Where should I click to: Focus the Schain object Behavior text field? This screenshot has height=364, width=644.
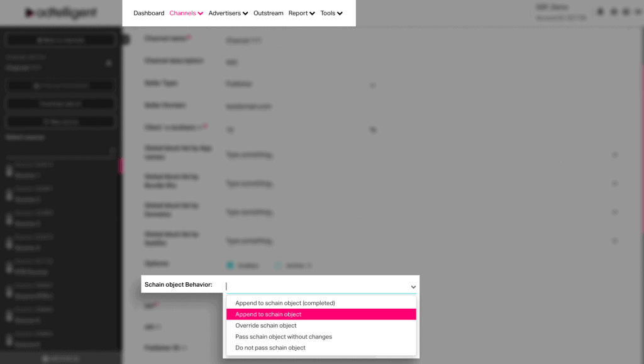(314, 286)
